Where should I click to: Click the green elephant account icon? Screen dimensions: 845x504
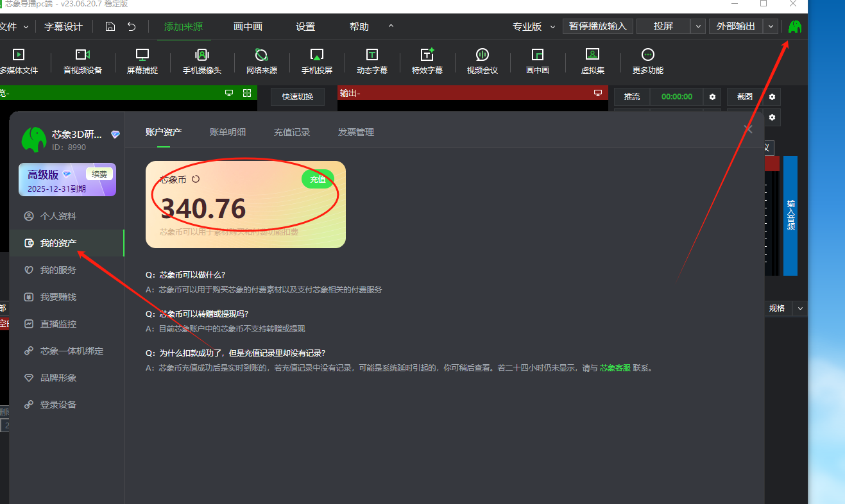click(795, 27)
